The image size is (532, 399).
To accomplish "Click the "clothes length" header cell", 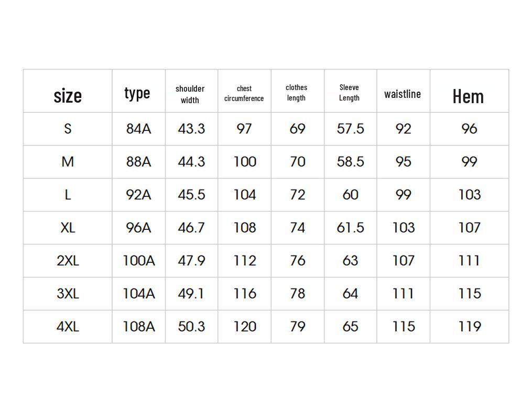I will [x=297, y=93].
